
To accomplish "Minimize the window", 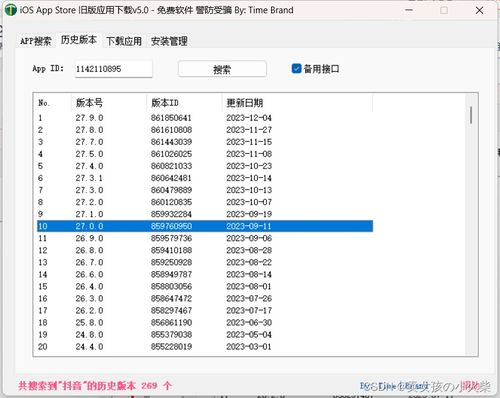I will pos(409,10).
